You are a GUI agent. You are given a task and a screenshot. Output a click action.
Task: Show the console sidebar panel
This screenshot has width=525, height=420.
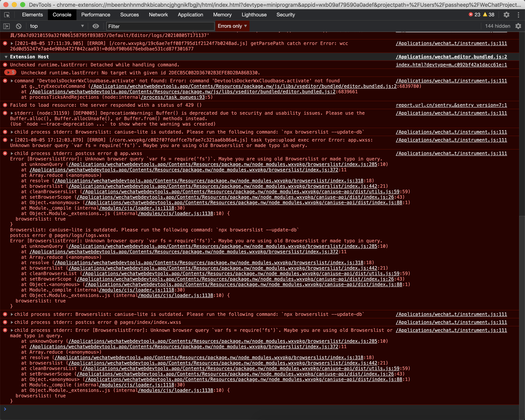point(7,26)
